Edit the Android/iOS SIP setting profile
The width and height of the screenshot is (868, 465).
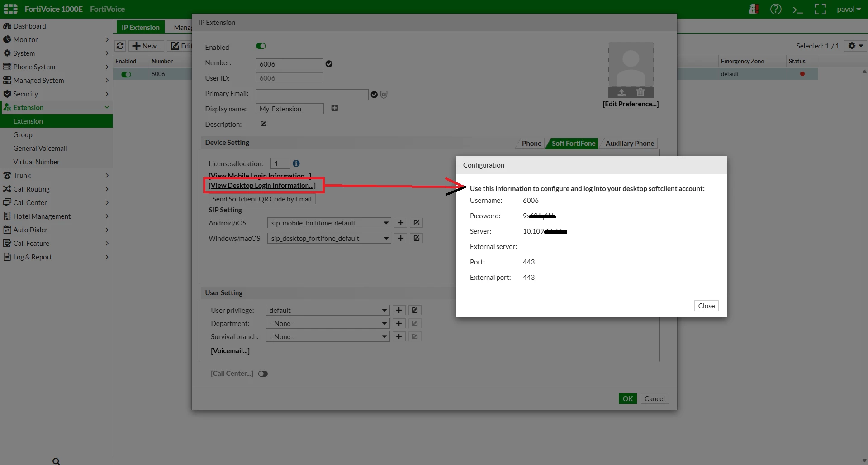click(417, 223)
